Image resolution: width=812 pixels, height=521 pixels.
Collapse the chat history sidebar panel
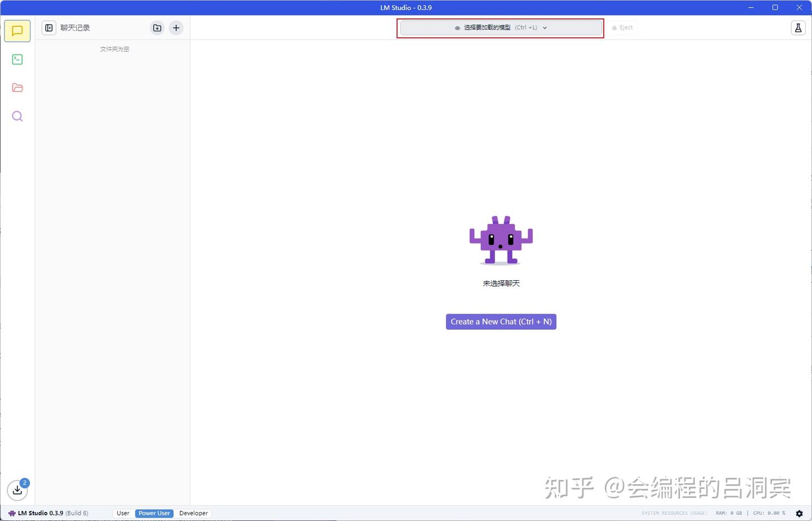click(x=48, y=27)
